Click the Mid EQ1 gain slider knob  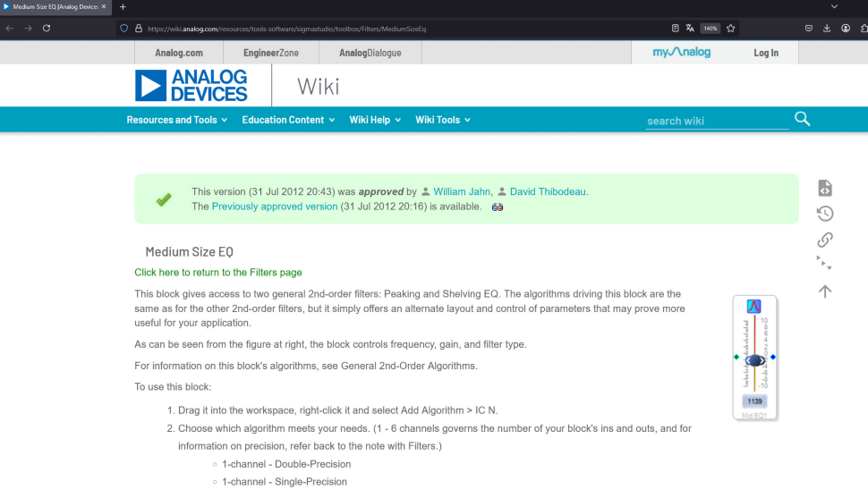click(x=755, y=360)
